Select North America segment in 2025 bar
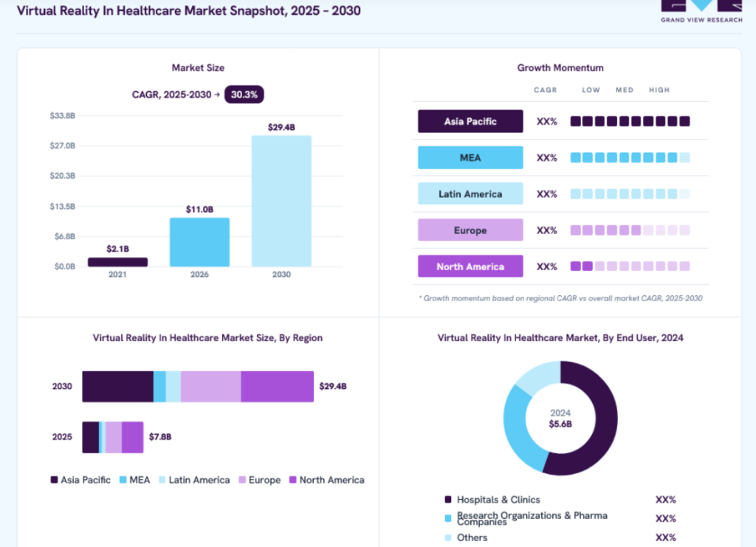Image resolution: width=756 pixels, height=547 pixels. point(133,437)
